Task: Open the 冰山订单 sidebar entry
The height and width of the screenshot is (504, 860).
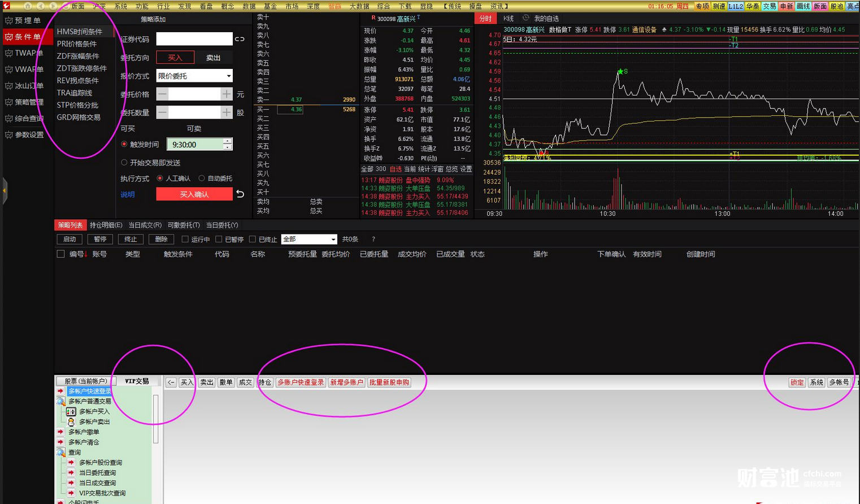Action: [27, 86]
